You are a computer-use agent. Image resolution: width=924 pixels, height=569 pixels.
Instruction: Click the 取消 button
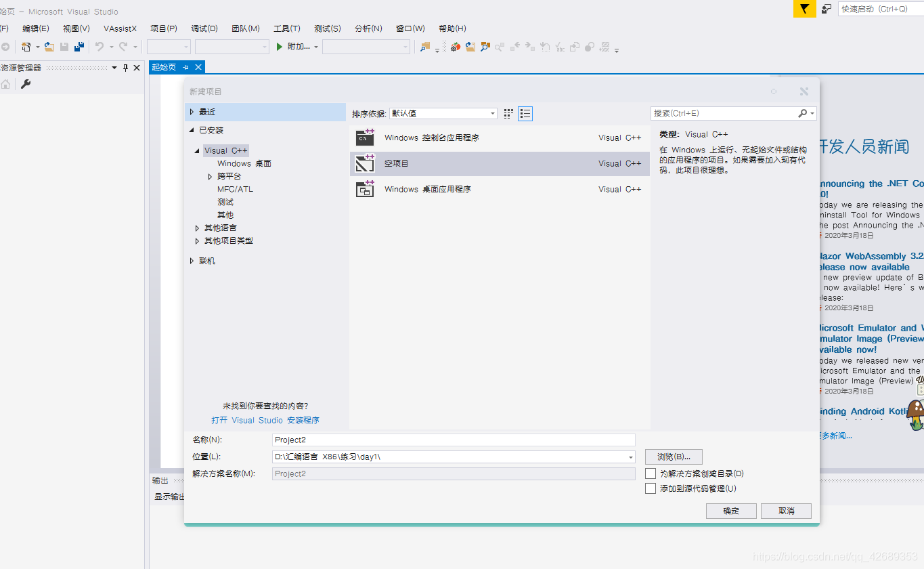click(786, 511)
